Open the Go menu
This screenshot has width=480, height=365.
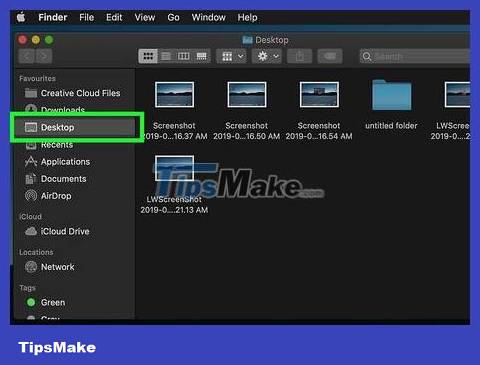(x=173, y=17)
